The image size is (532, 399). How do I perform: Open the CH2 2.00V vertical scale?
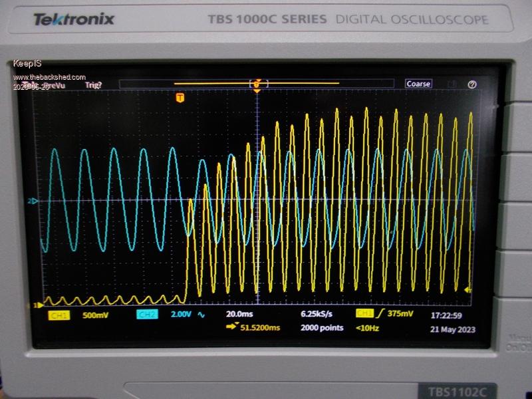[x=182, y=315]
